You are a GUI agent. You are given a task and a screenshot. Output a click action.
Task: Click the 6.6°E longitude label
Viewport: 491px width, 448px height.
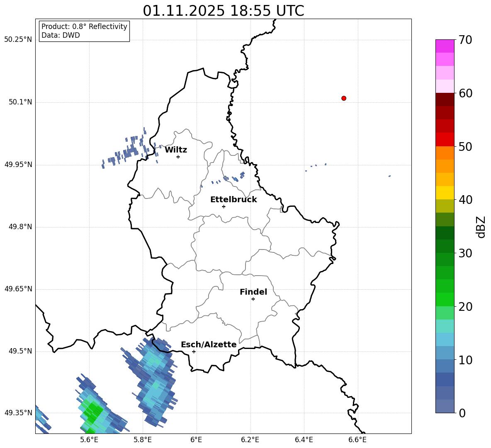[357, 440]
